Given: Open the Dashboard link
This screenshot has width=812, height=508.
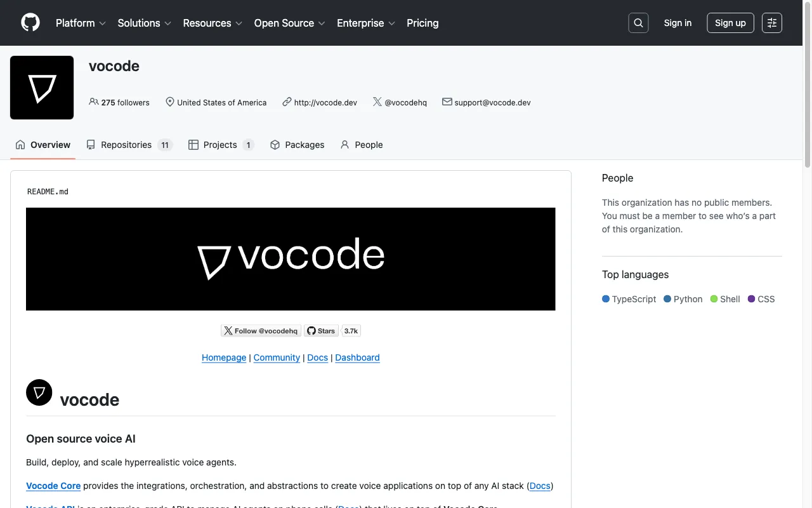Looking at the screenshot, I should coord(357,358).
